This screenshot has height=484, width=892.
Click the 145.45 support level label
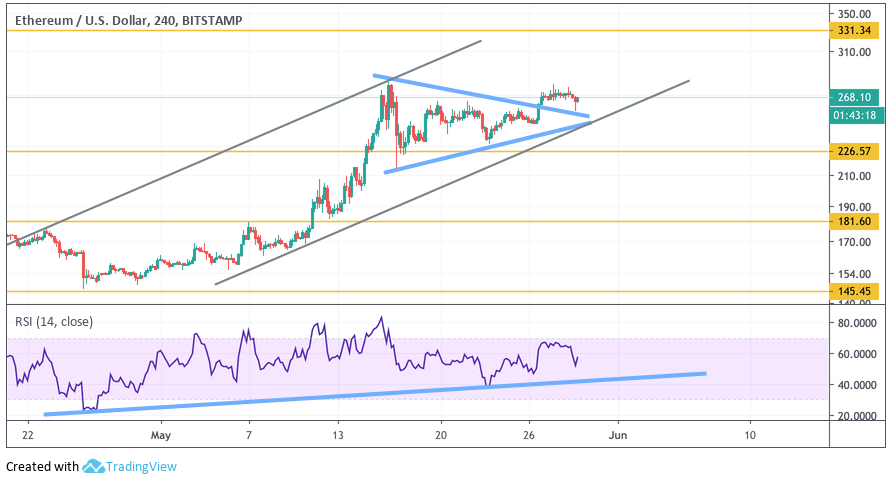coord(859,291)
